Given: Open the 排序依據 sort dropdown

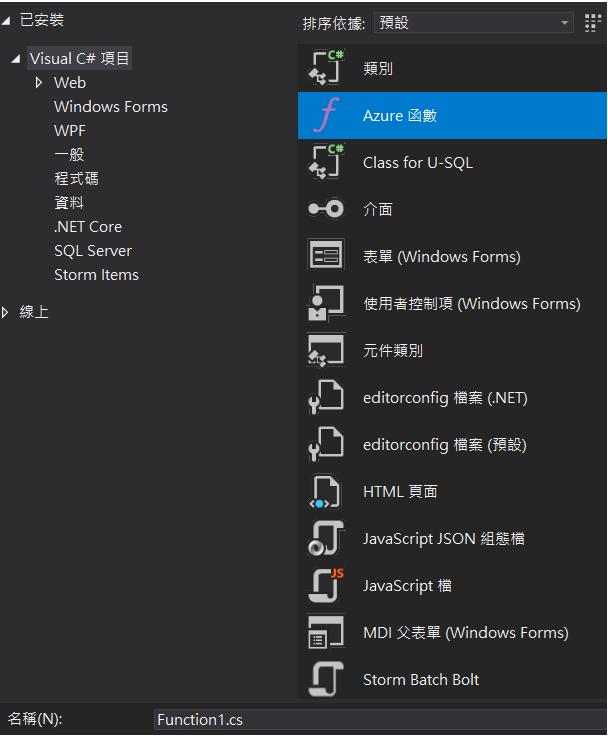Looking at the screenshot, I should click(473, 23).
